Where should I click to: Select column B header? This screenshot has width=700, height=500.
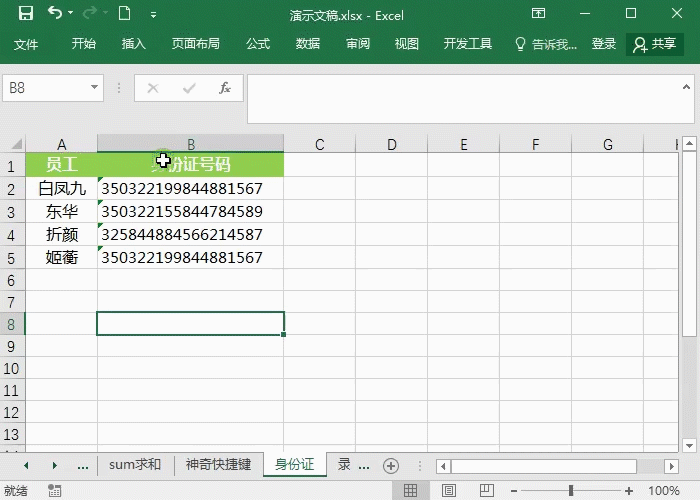coord(191,144)
